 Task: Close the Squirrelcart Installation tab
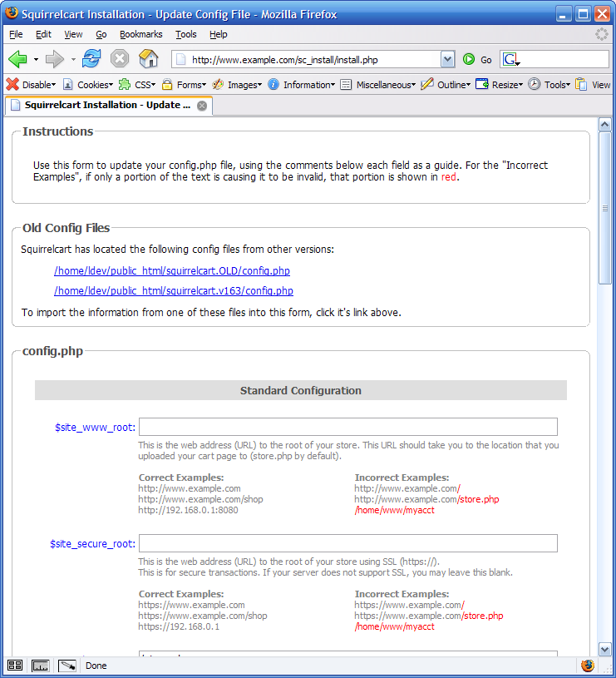(x=202, y=106)
